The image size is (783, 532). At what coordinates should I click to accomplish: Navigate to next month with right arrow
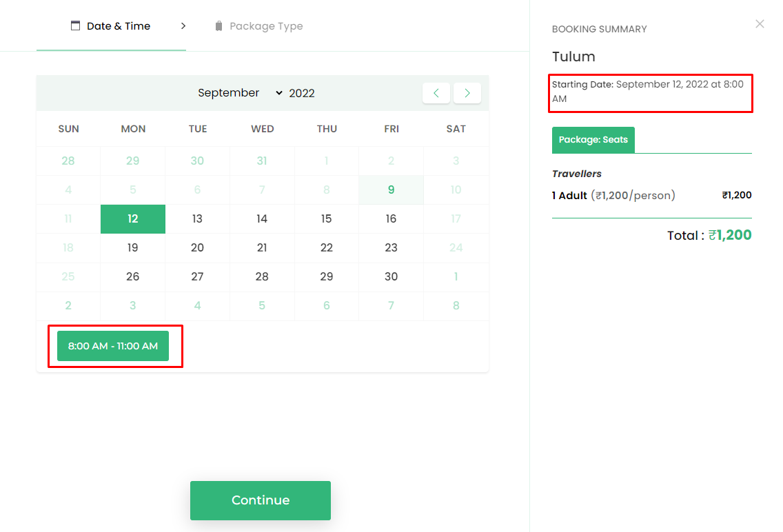[467, 92]
